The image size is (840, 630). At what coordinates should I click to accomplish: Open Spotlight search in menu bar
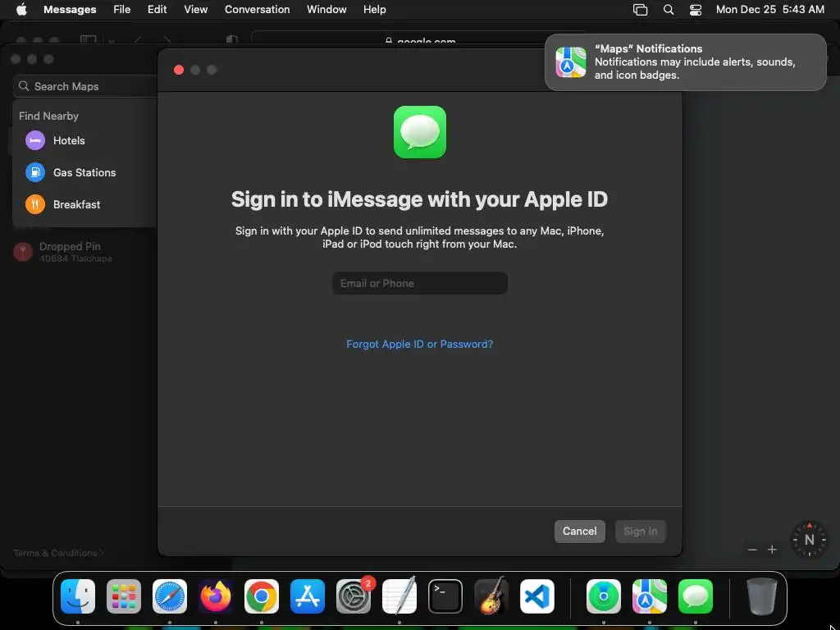(x=668, y=10)
